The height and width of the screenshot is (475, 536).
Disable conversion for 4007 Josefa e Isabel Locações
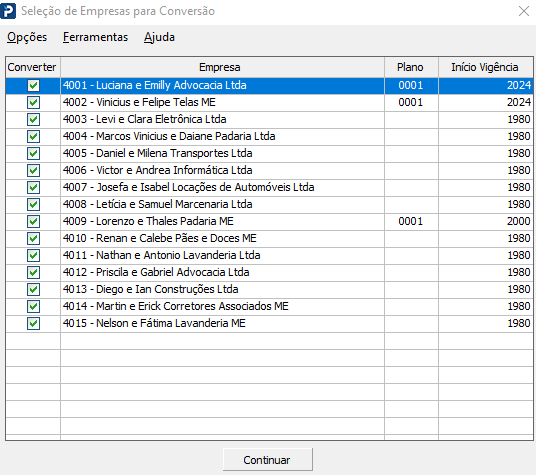[x=34, y=187]
